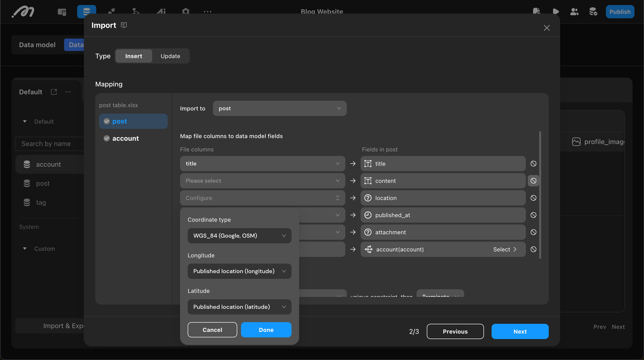Open the Coordinate type WGS_84 dropdown
The image size is (644, 360).
click(x=240, y=235)
